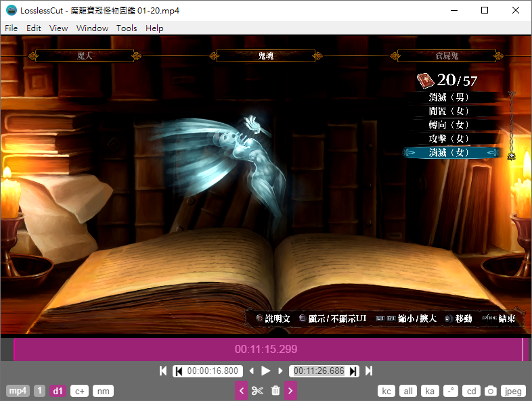
Task: Open the View menu
Action: click(58, 28)
